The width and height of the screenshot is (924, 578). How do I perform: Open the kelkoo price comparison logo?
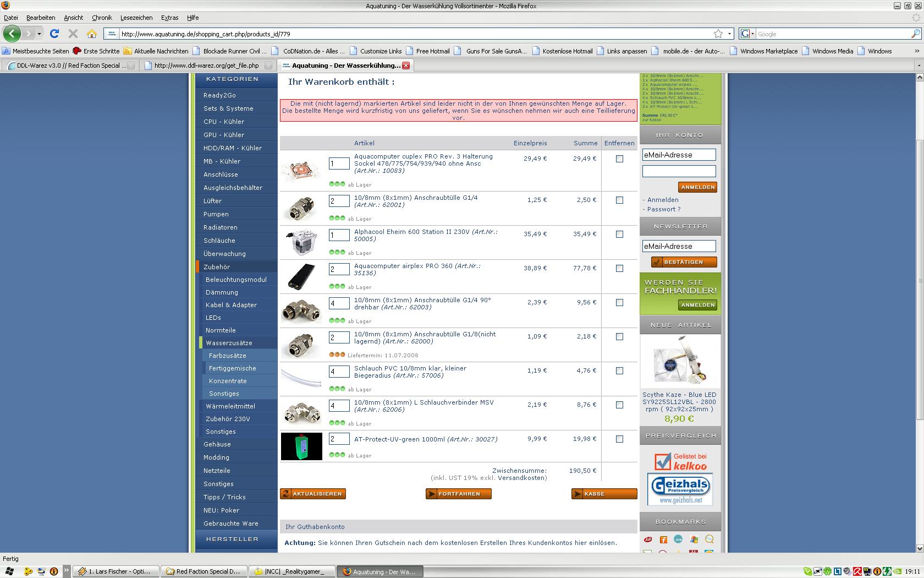pyautogui.click(x=681, y=461)
